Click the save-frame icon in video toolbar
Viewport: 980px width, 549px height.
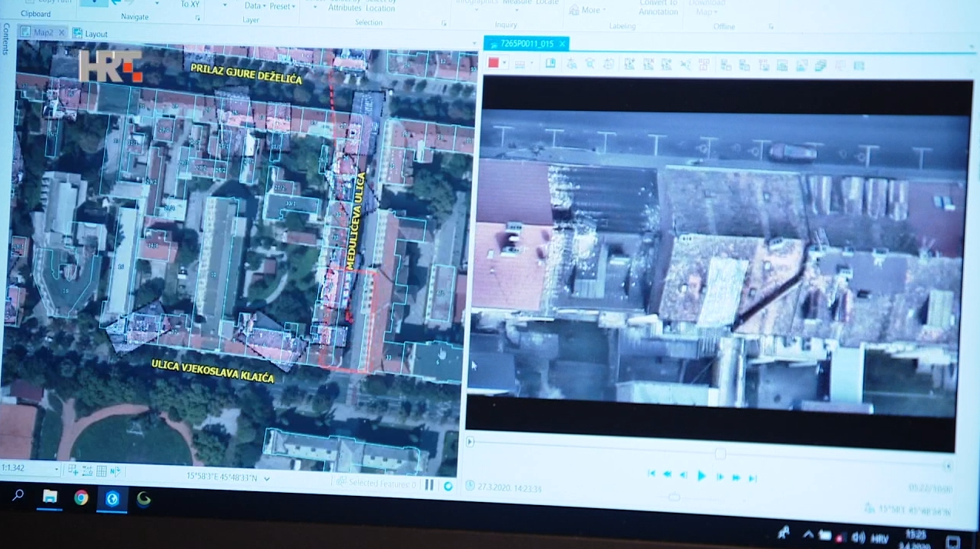coord(781,66)
